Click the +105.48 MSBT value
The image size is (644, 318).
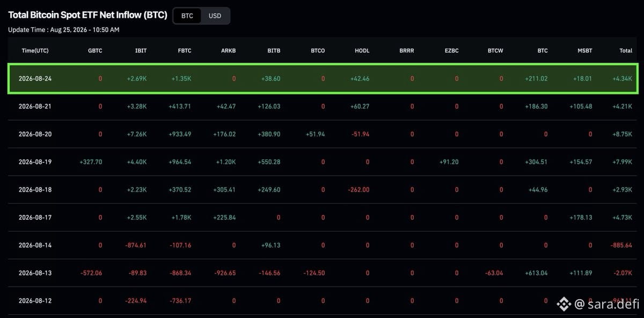pos(581,106)
